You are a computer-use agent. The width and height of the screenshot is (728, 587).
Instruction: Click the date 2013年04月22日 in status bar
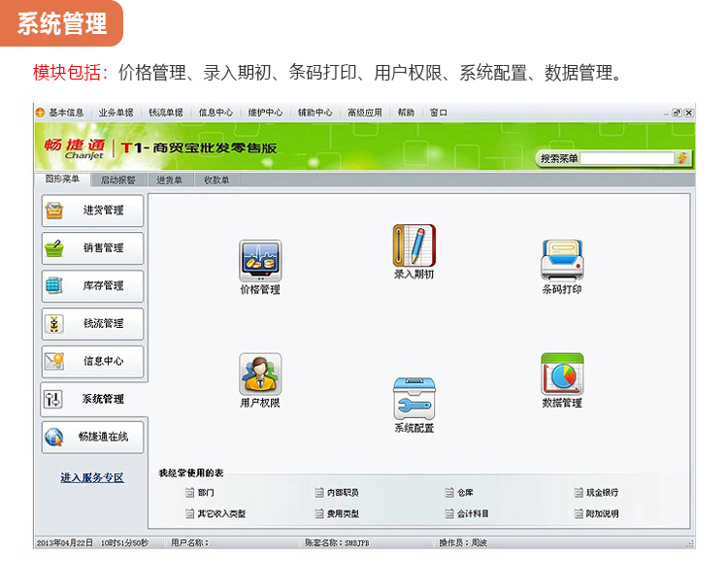(x=65, y=542)
